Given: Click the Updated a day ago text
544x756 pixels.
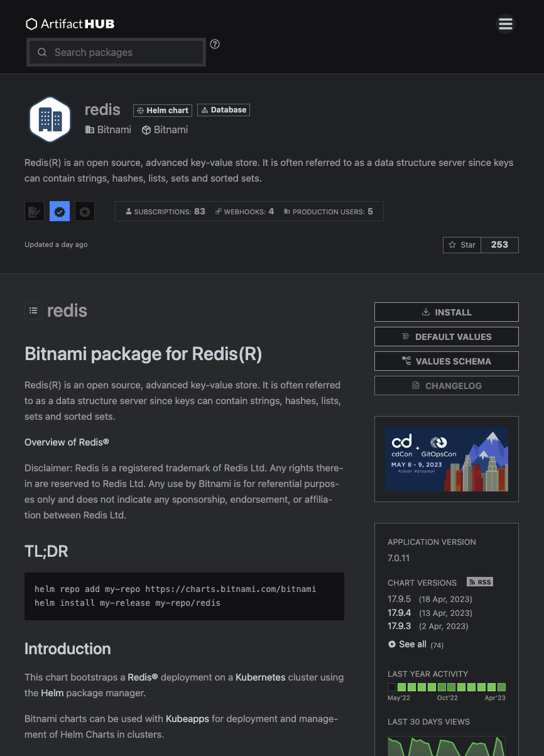Looking at the screenshot, I should click(x=56, y=244).
